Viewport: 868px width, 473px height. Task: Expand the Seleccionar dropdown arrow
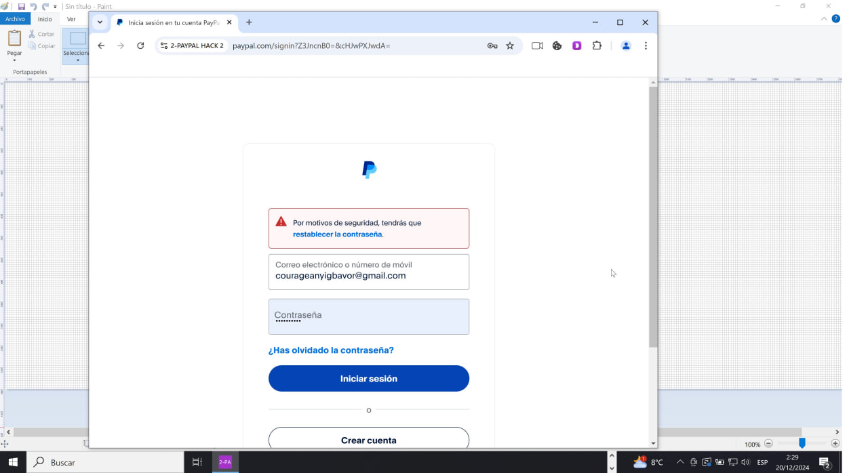77,60
